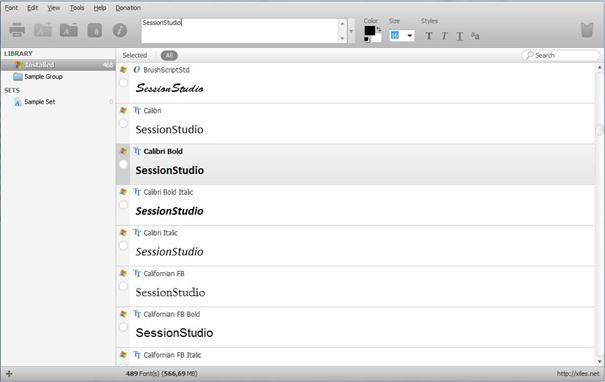
Task: Click the Californian FB Bold SessionStudio preview
Action: tap(174, 333)
